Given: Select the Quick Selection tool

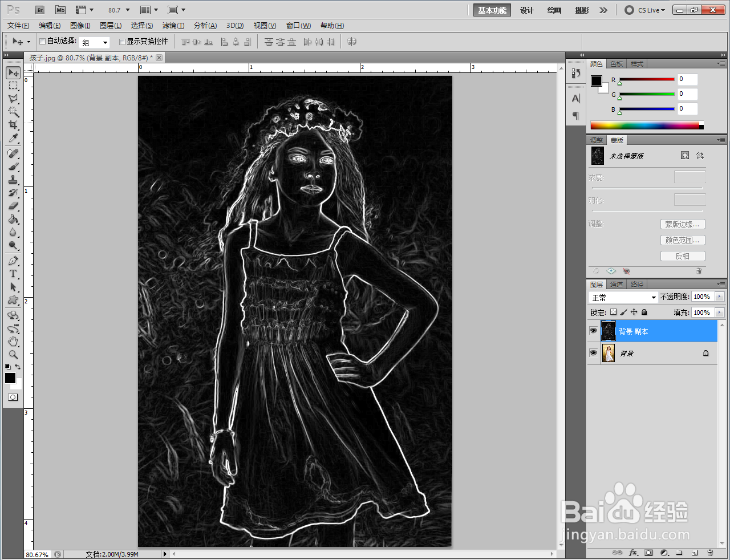Looking at the screenshot, I should click(13, 112).
